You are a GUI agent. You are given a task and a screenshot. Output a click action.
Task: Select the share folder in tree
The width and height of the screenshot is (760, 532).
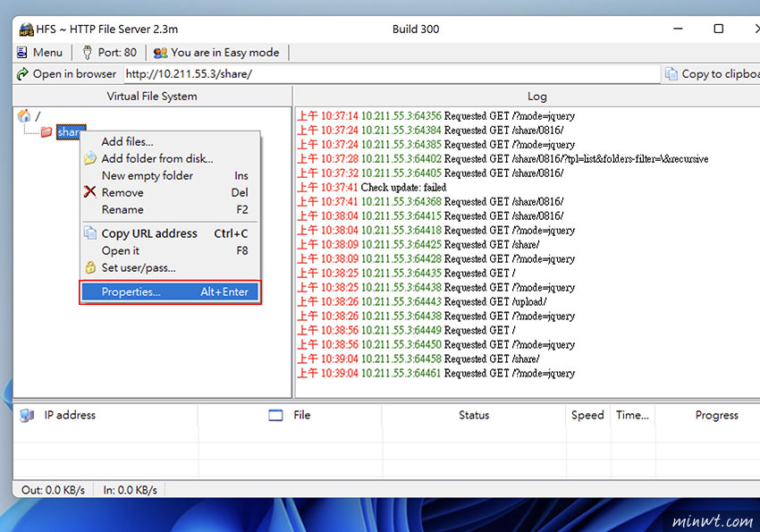[x=70, y=131]
